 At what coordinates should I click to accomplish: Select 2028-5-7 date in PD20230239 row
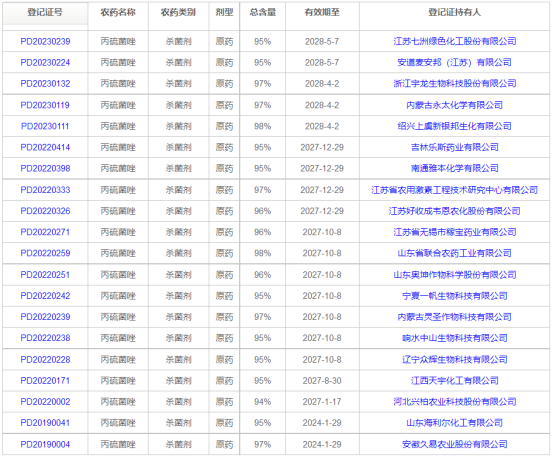[x=322, y=42]
